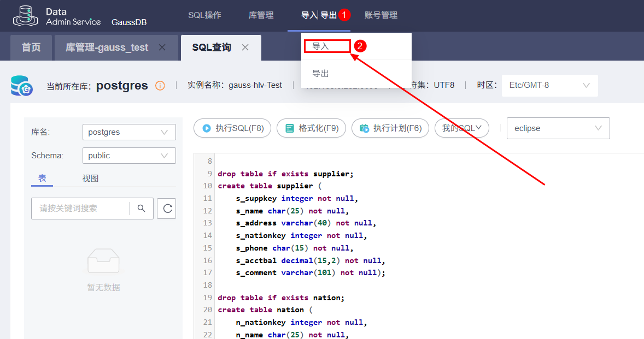Refresh the table list with reload icon

167,208
